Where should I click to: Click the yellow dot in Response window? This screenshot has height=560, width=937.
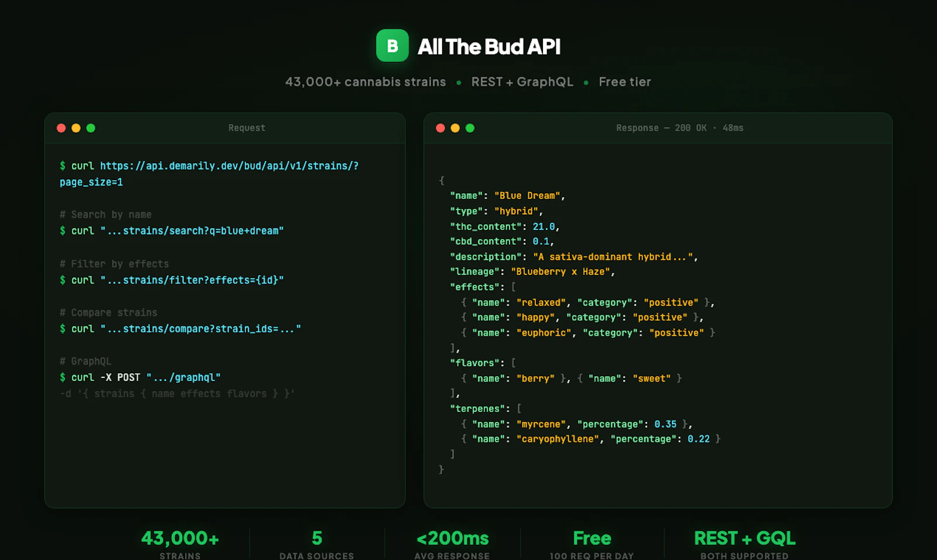(x=455, y=128)
